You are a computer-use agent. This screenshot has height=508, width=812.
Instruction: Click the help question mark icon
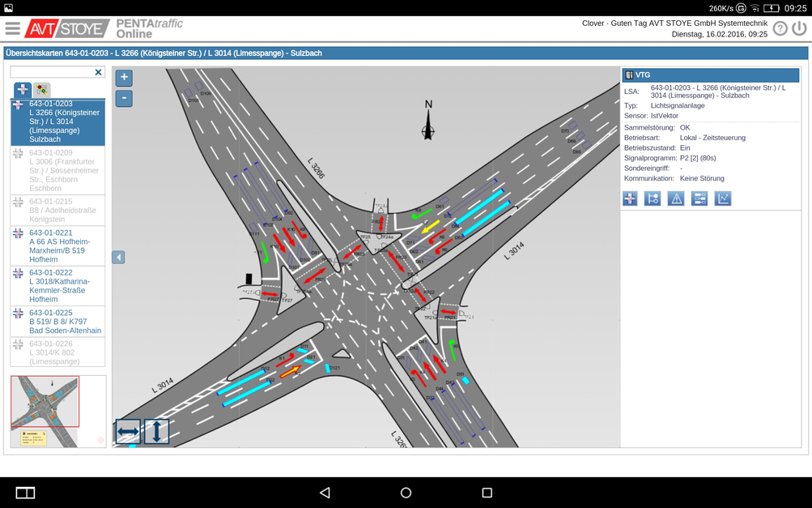[780, 28]
